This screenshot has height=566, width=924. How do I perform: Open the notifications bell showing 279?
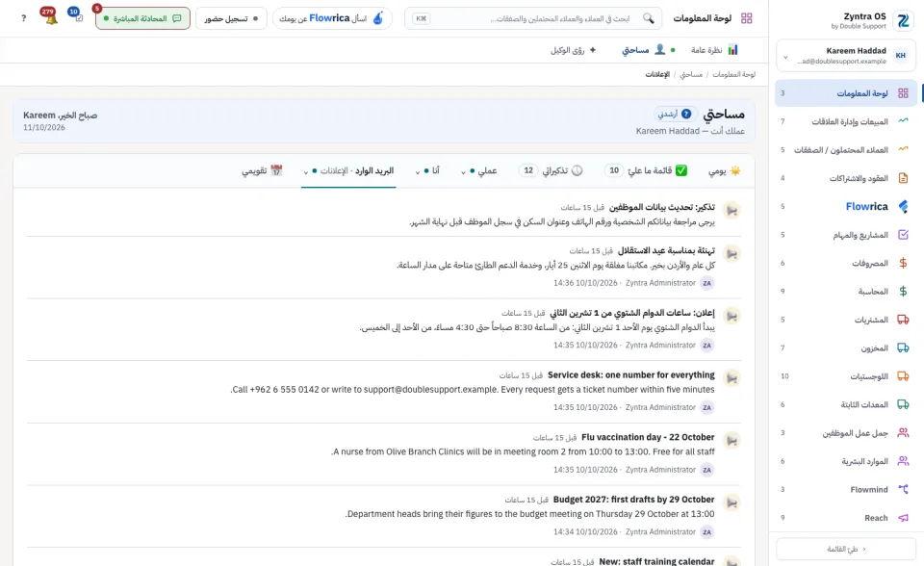pos(49,17)
